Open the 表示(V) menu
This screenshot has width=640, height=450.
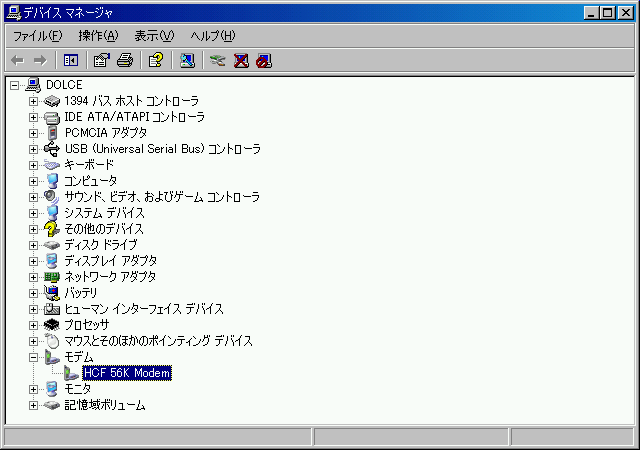(x=154, y=36)
